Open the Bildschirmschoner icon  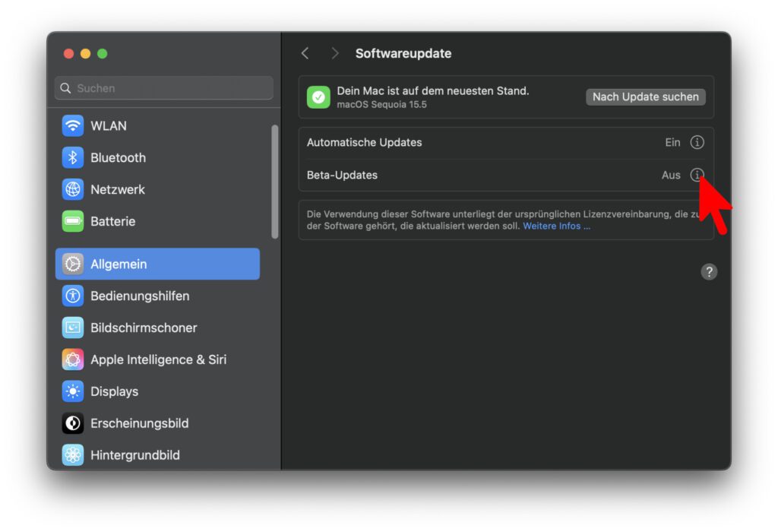(x=73, y=328)
